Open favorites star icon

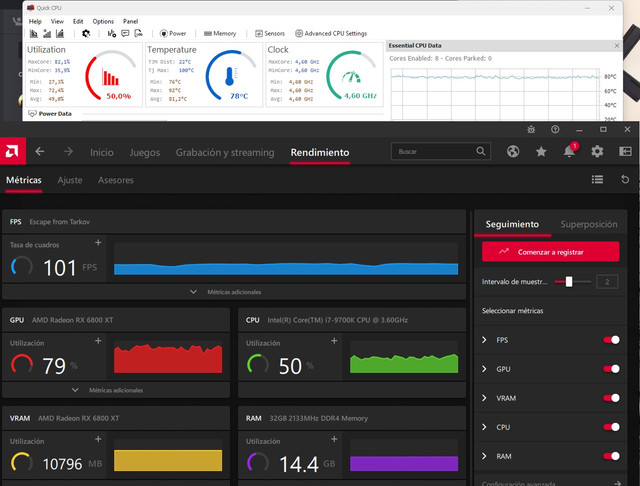[541, 152]
